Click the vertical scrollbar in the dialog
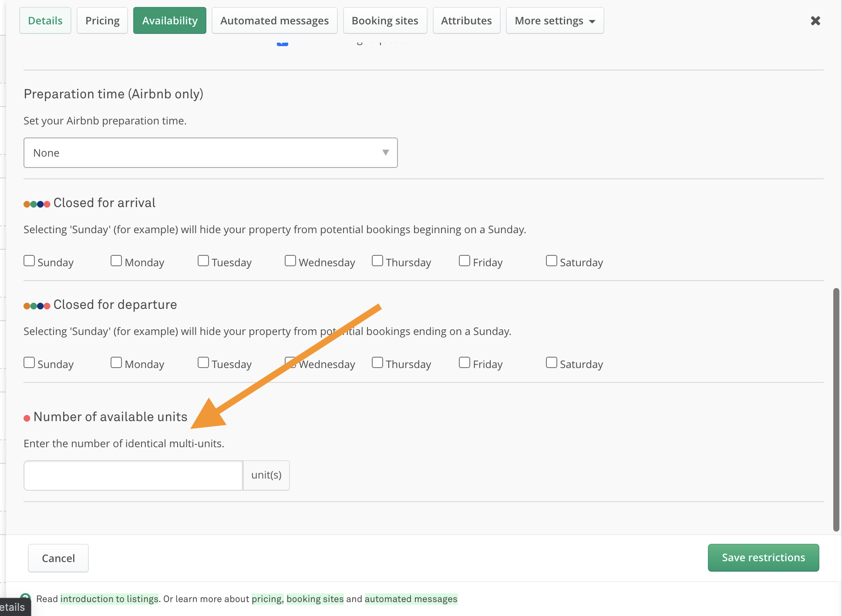The height and width of the screenshot is (616, 842). [x=836, y=409]
